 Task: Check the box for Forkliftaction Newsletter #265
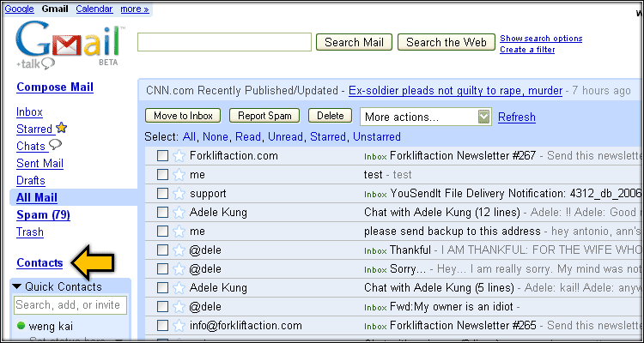[x=162, y=326]
